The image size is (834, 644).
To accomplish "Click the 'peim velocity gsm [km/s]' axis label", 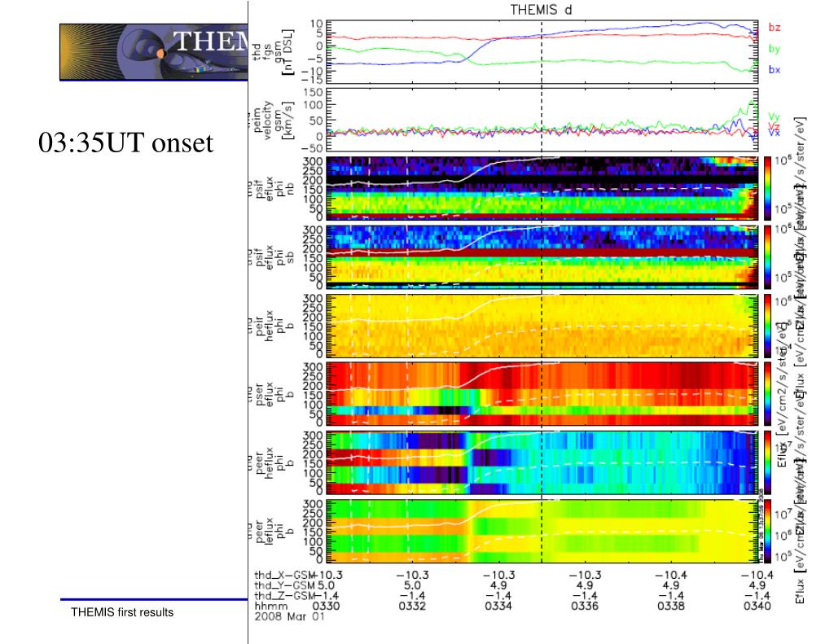I will point(272,120).
